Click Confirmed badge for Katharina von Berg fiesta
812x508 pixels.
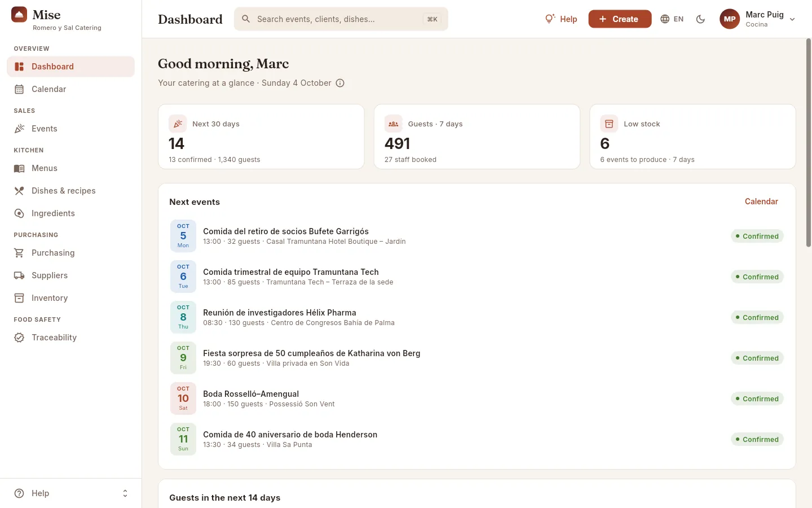[x=757, y=358]
